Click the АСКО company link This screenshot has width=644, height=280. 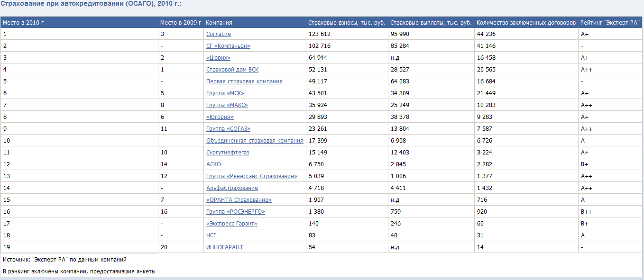213,164
